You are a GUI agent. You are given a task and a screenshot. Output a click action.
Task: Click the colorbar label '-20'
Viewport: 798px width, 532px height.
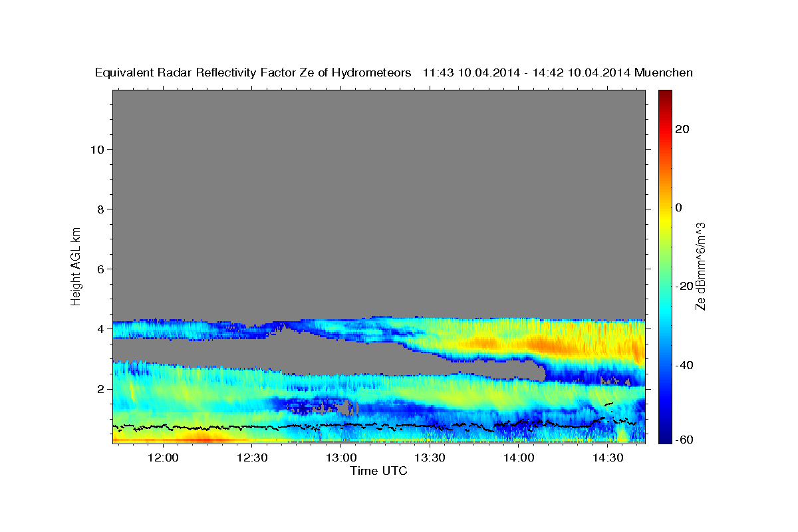tap(684, 286)
